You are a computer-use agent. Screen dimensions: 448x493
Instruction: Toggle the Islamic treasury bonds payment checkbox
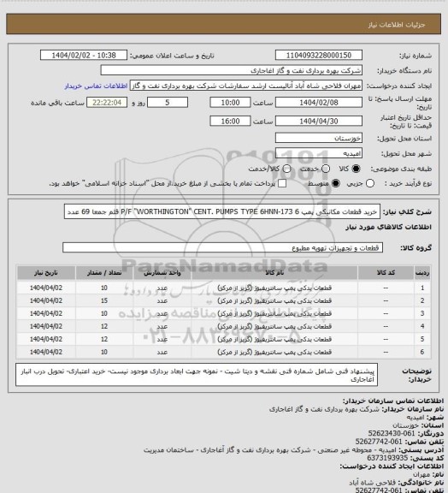(x=282, y=184)
